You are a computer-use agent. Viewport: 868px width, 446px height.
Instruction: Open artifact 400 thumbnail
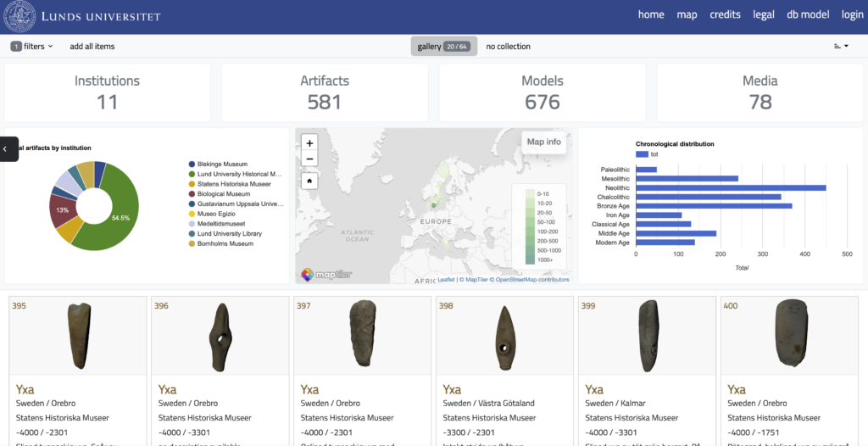click(789, 336)
